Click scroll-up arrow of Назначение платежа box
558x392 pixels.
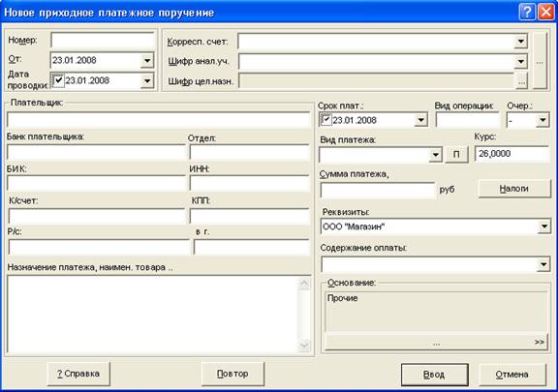point(304,284)
